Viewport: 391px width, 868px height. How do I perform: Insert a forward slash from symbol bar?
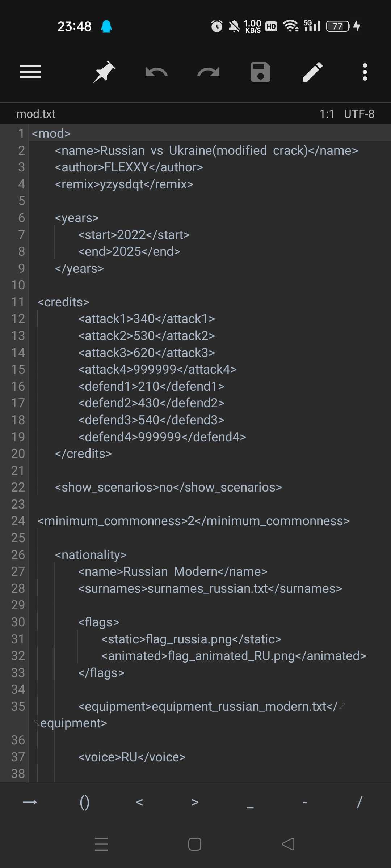point(360,802)
